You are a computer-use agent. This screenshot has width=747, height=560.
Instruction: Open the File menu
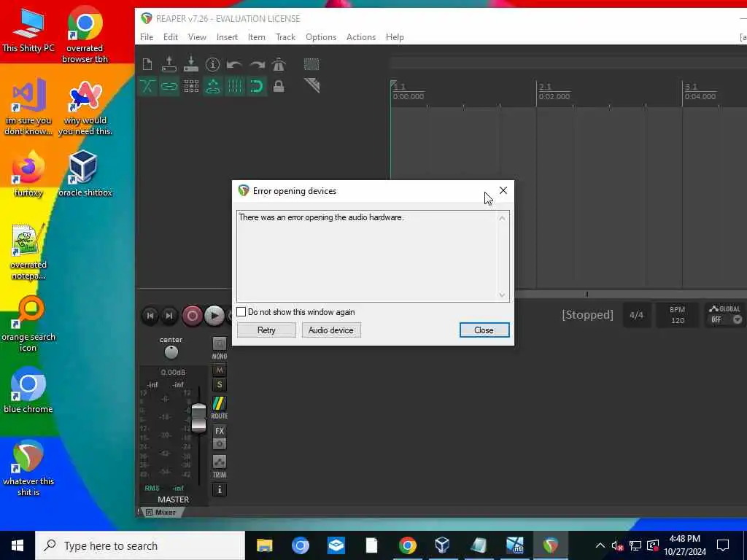(x=146, y=37)
